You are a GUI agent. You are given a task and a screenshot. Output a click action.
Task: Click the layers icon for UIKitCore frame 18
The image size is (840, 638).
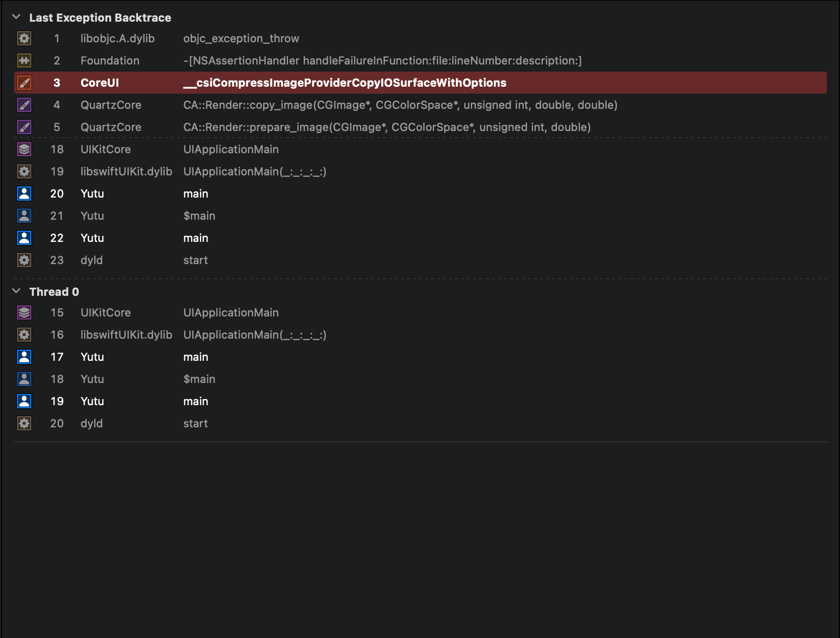(24, 149)
